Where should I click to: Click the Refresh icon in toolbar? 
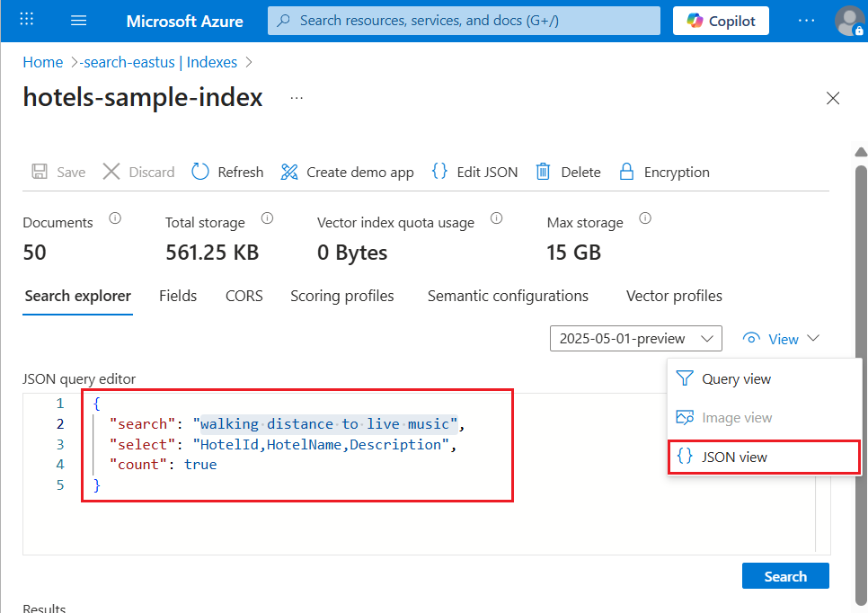pos(200,172)
